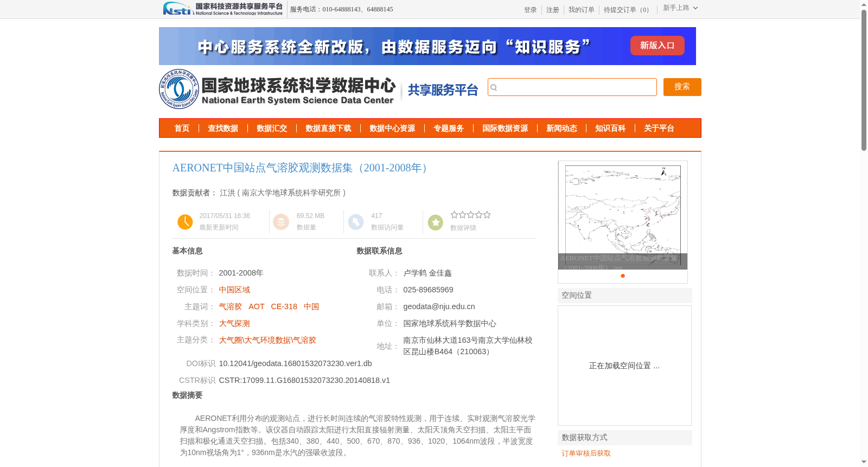Click the 2017/05/31 16:36 update time
Screen dimensions: 868x467
click(x=225, y=216)
